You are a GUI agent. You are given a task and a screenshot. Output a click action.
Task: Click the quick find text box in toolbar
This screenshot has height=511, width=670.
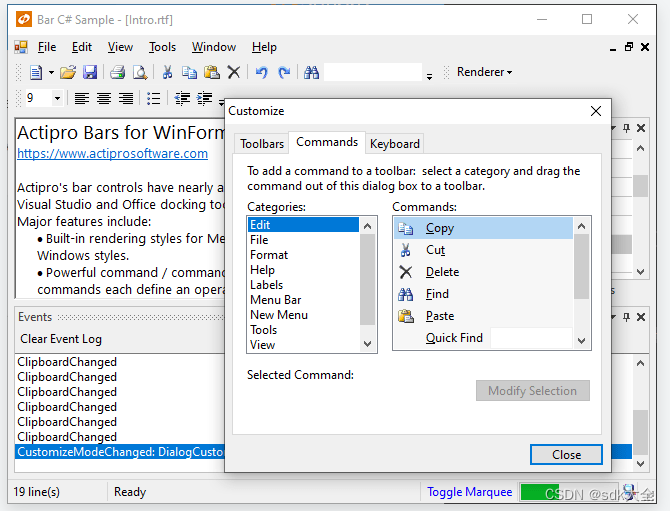pos(373,72)
